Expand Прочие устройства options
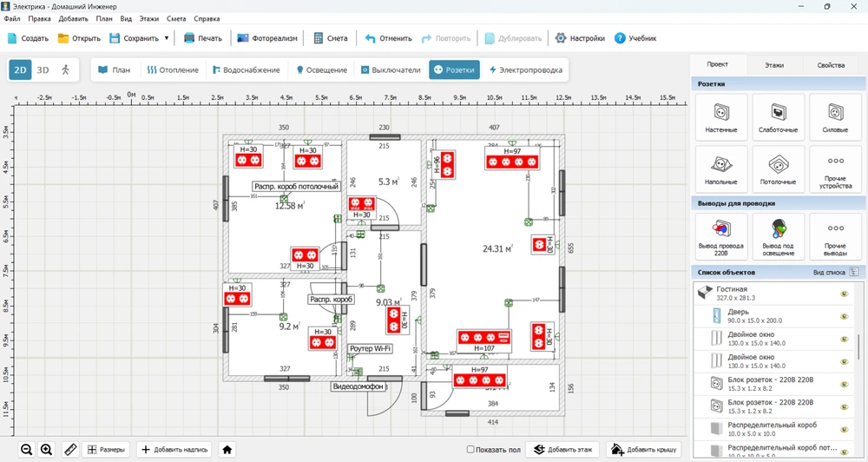This screenshot has width=868, height=462. pyautogui.click(x=836, y=168)
